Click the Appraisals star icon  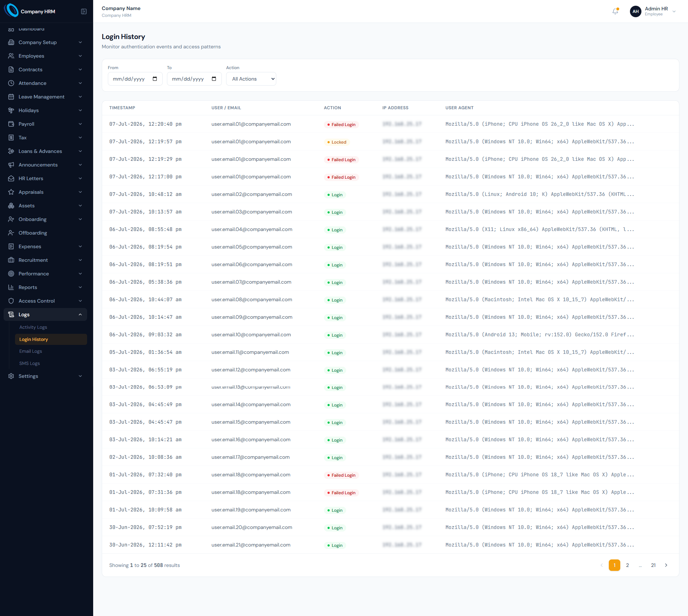(11, 192)
